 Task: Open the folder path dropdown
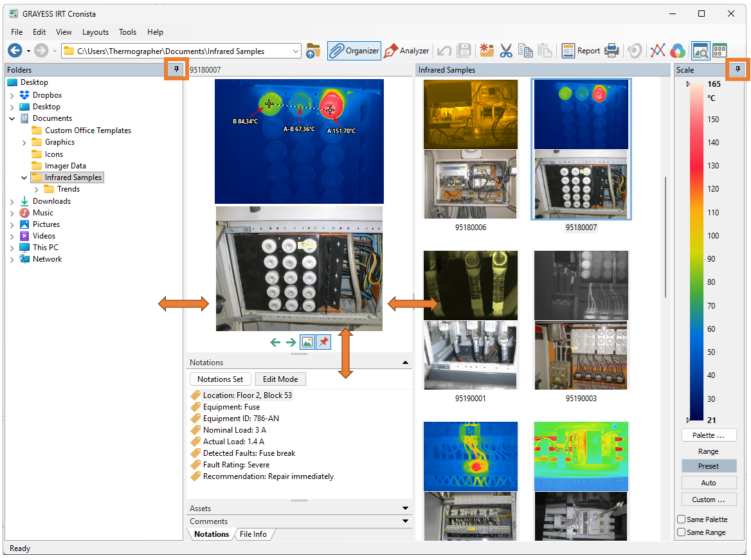296,51
